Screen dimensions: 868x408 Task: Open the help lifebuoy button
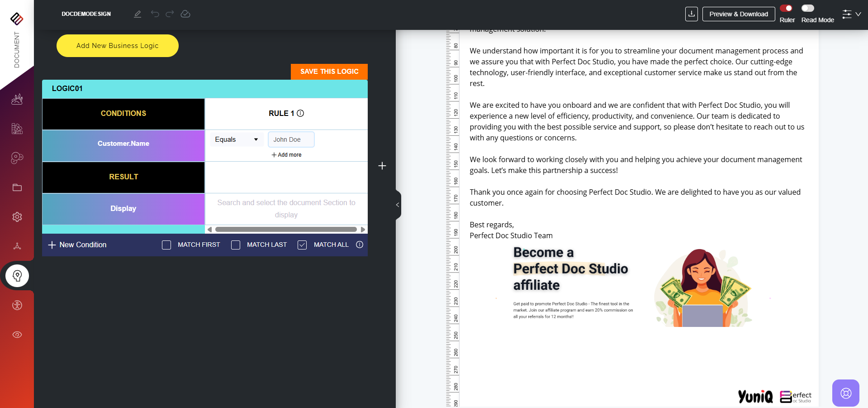(845, 393)
